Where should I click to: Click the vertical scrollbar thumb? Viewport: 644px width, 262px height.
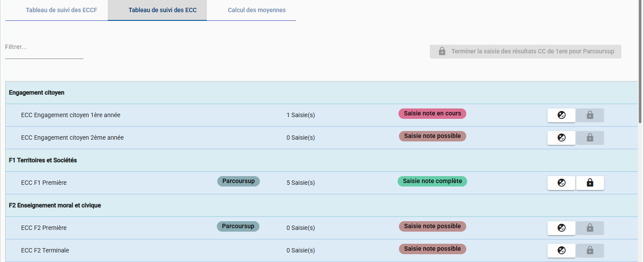pyautogui.click(x=641, y=62)
